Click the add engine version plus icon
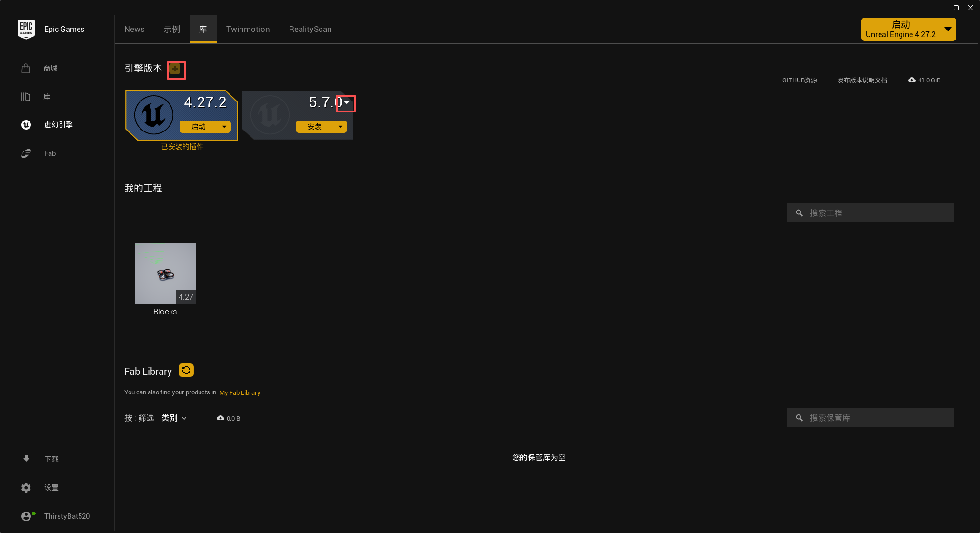The image size is (980, 533). click(x=175, y=69)
